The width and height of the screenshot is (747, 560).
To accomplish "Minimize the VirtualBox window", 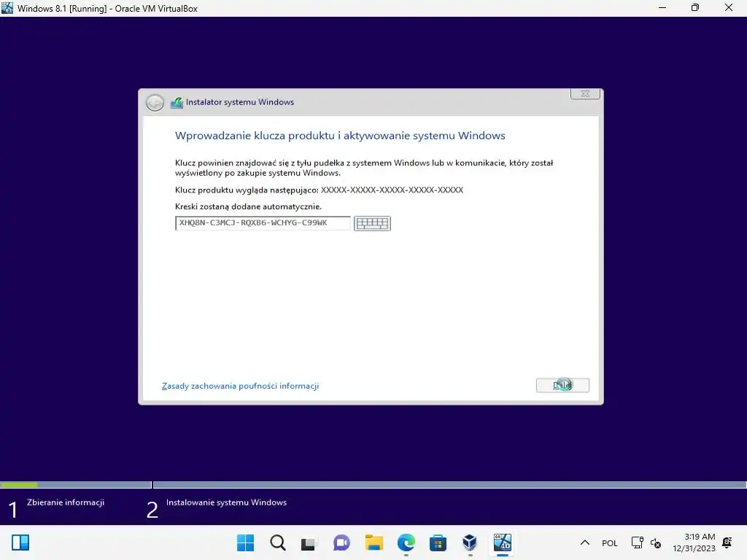I will pyautogui.click(x=662, y=8).
